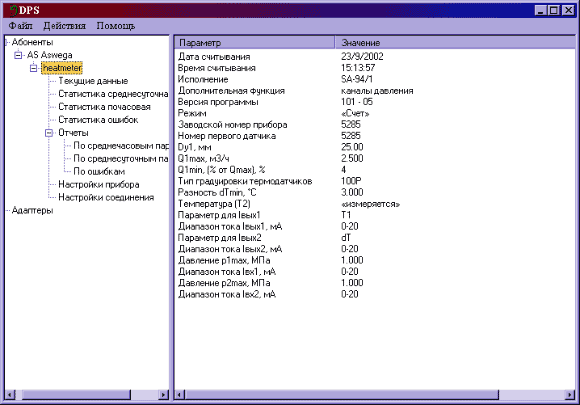The image size is (580, 405).
Task: Select the Адаптеры tree node
Action: pos(33,210)
